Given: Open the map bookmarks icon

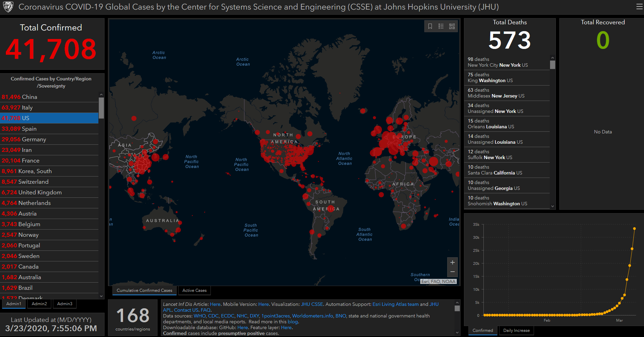Looking at the screenshot, I should pos(430,26).
